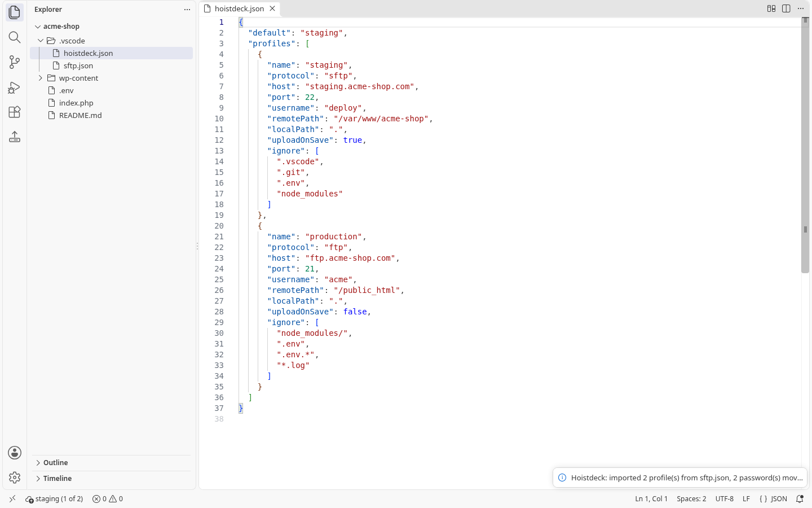Close the hoistdeck.json tab
This screenshot has height=508, width=812.
coord(272,8)
